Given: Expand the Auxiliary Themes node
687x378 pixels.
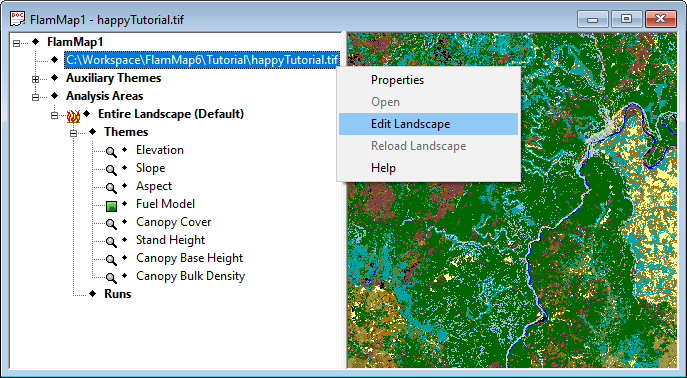Looking at the screenshot, I should coord(35,79).
